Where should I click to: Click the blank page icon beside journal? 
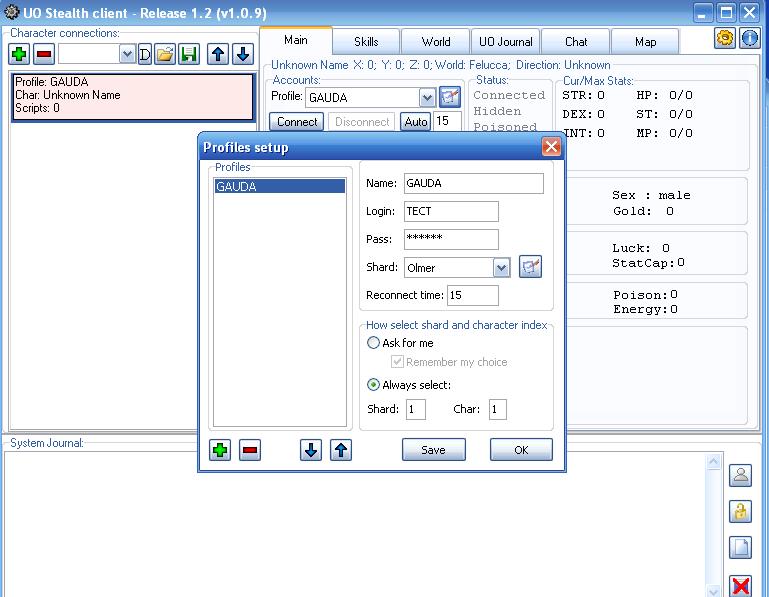click(x=740, y=547)
